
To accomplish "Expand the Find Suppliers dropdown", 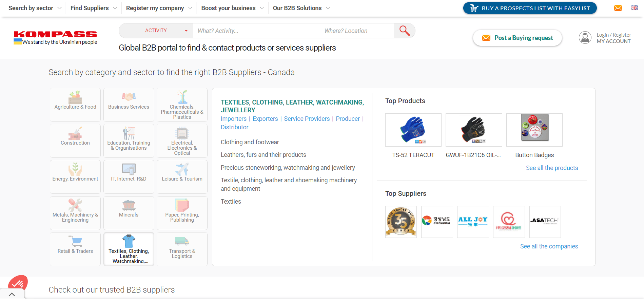I will [94, 8].
